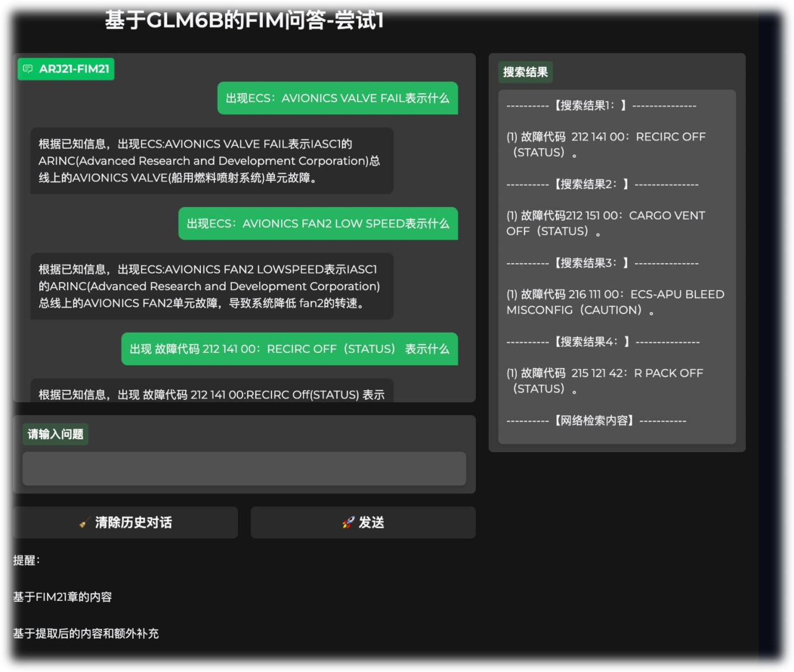Image resolution: width=794 pixels, height=672 pixels.
Task: Click the page title 基于GLM6B的FIM问答-尝试1
Action: [x=244, y=21]
